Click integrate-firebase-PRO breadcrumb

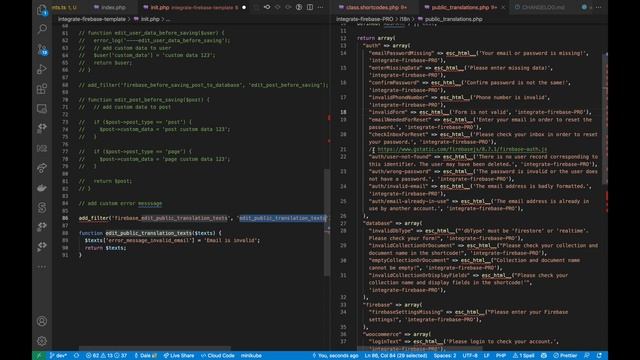364,19
